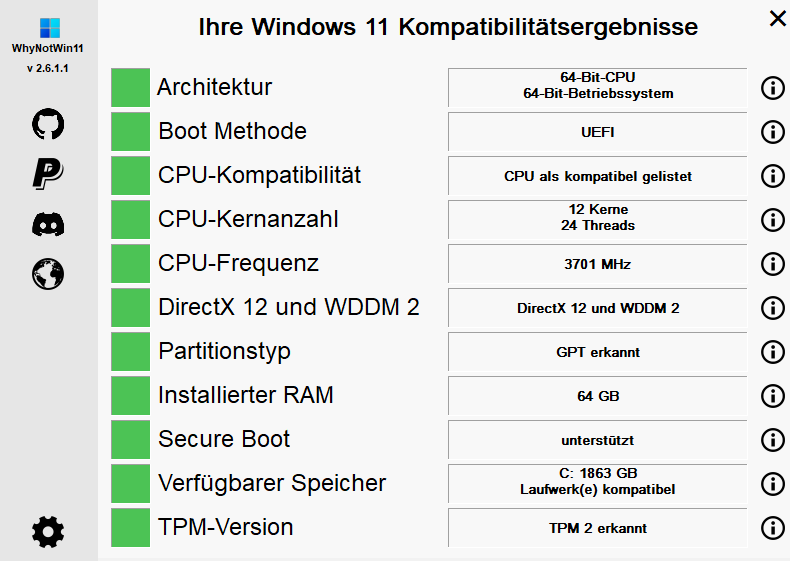Show info for DirectX 12 und WDDM 2

click(x=772, y=308)
